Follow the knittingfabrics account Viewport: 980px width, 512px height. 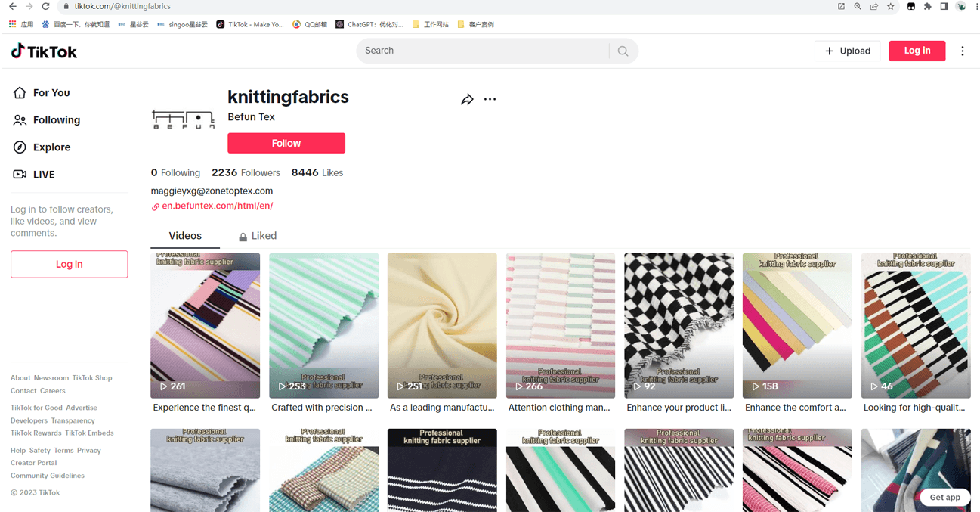coord(286,143)
